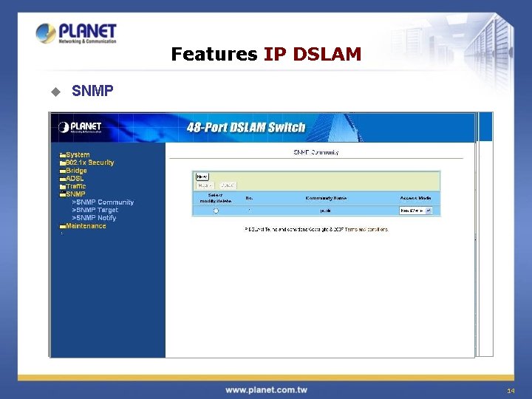Click the PLANET logo in switch banner
Image resolution: width=532 pixels, height=399 pixels.
click(80, 128)
